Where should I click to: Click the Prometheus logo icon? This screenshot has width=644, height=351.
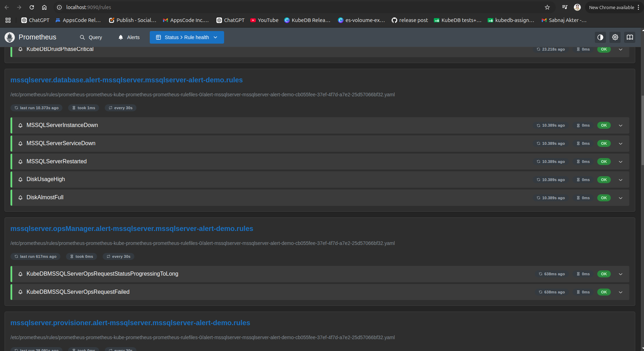tap(9, 37)
